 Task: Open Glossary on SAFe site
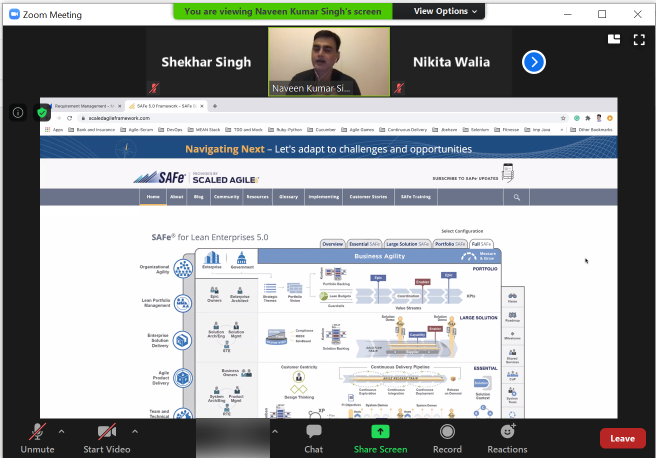point(288,197)
